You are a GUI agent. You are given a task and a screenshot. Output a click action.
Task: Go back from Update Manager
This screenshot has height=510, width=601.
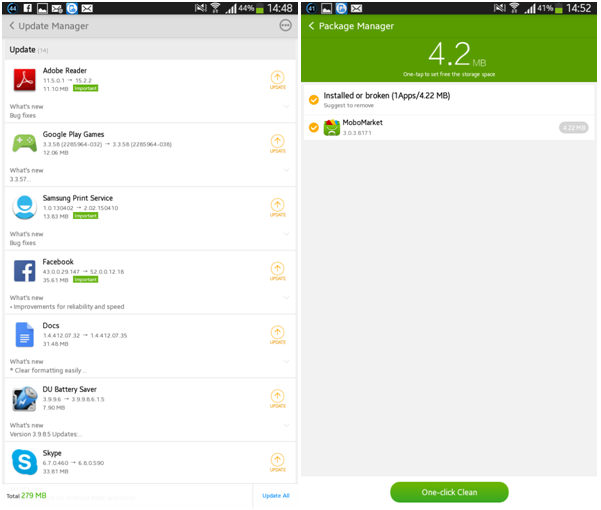[12, 26]
